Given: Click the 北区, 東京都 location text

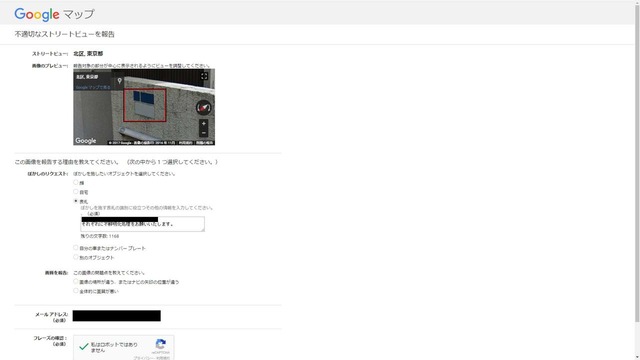Looking at the screenshot, I should (88, 53).
